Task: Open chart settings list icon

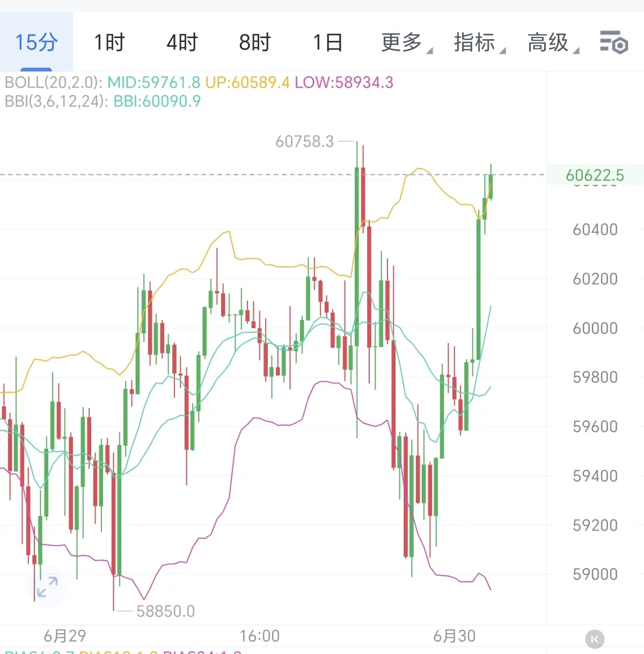Action: (613, 42)
